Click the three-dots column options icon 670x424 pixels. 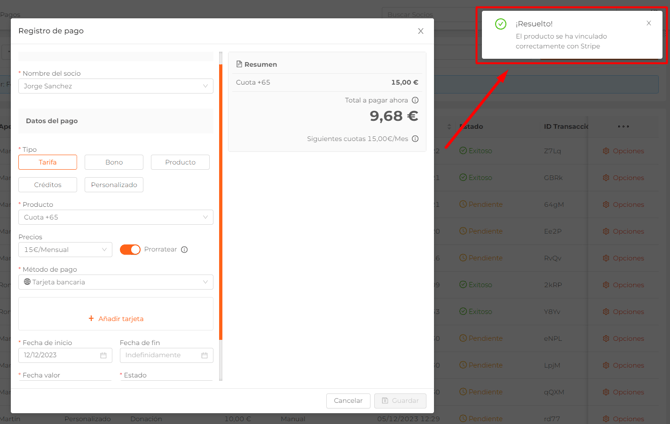(x=624, y=127)
